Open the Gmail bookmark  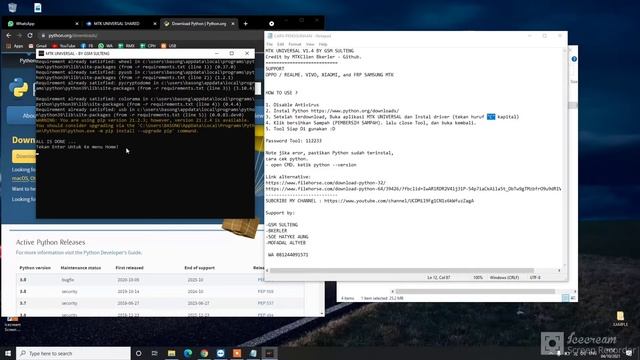pyautogui.click(x=38, y=46)
